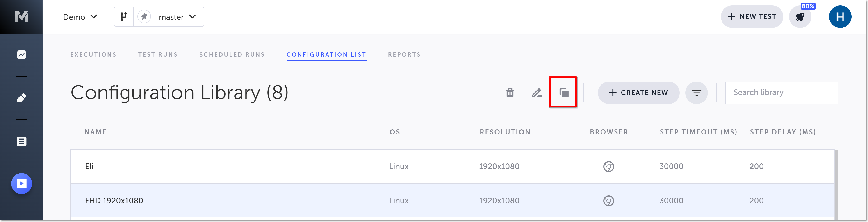Open the filter options button
This screenshot has height=222, width=868.
tap(696, 93)
